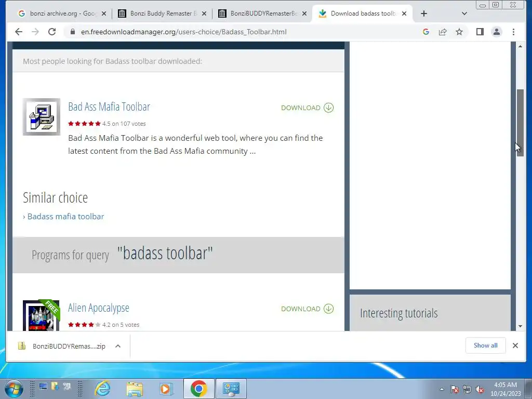Open Alien Apocalypse title link
The image size is (532, 399).
tap(98, 308)
